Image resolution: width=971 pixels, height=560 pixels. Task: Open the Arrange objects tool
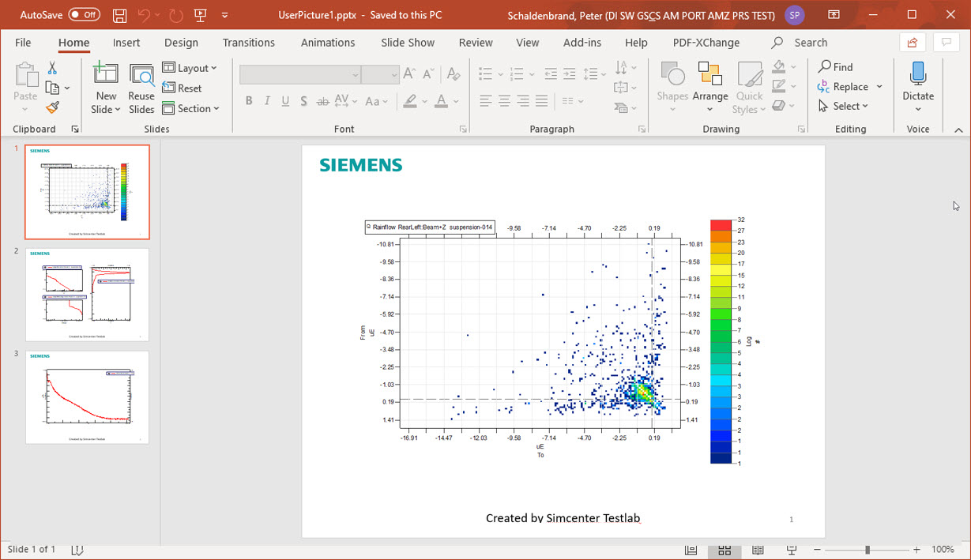pyautogui.click(x=709, y=85)
